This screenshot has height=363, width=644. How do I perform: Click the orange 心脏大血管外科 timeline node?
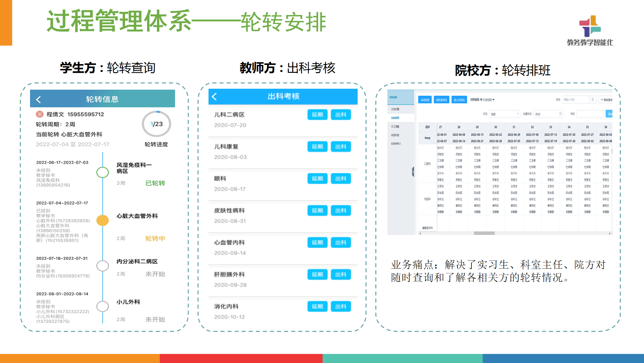pyautogui.click(x=103, y=220)
